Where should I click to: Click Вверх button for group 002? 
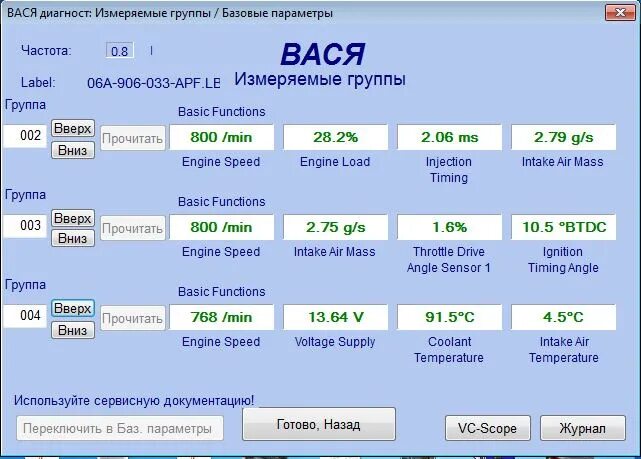[73, 128]
